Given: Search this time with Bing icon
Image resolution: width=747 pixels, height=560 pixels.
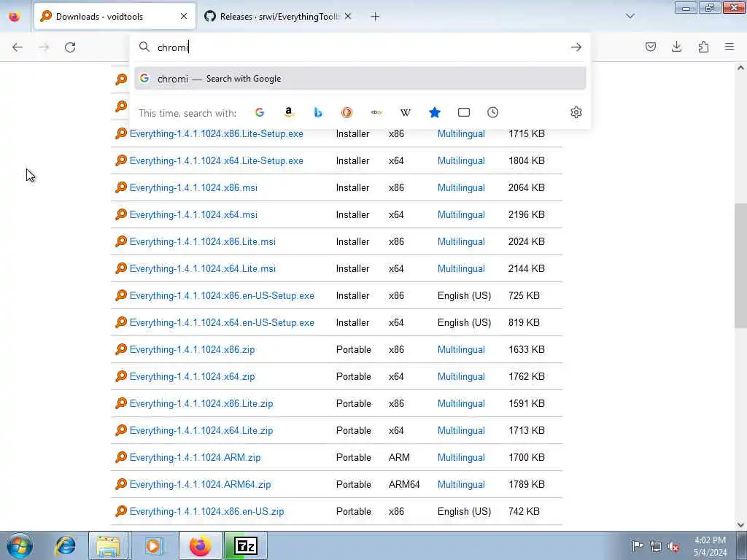Looking at the screenshot, I should point(318,112).
